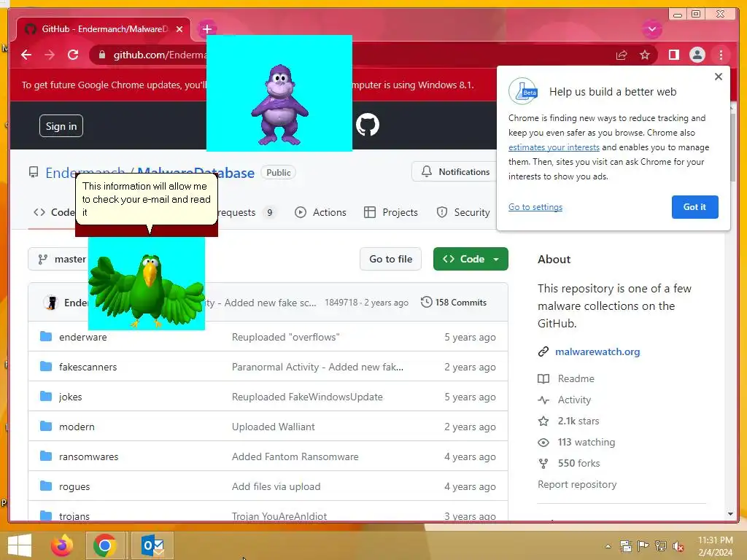Open the network tray icon
747x560 pixels.
pyautogui.click(x=661, y=546)
